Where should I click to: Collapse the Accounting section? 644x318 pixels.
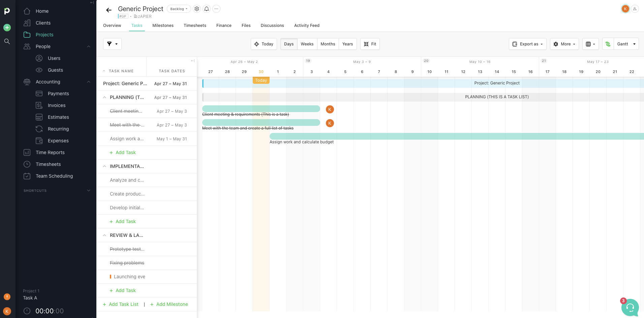pyautogui.click(x=89, y=82)
